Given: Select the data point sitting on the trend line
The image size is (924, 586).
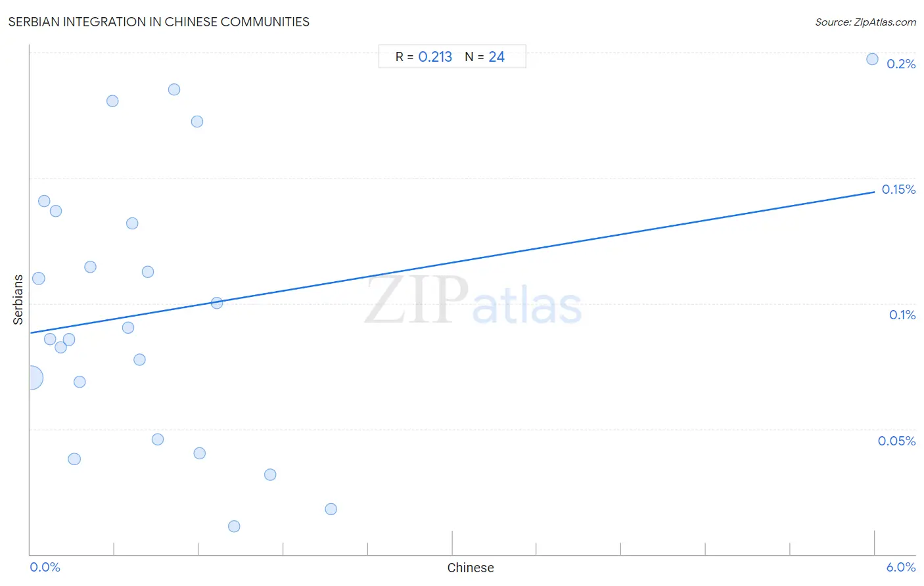Looking at the screenshot, I should tap(217, 303).
